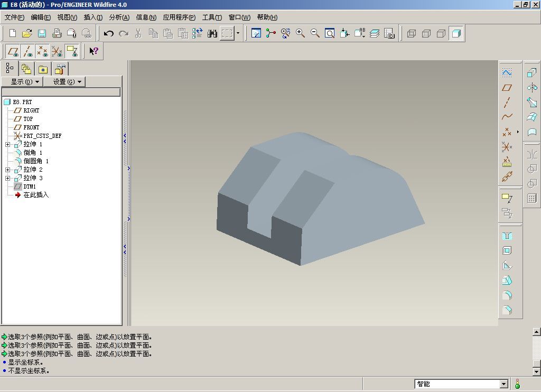Toggle coordinate systems display
The width and height of the screenshot is (541, 392).
(57, 51)
